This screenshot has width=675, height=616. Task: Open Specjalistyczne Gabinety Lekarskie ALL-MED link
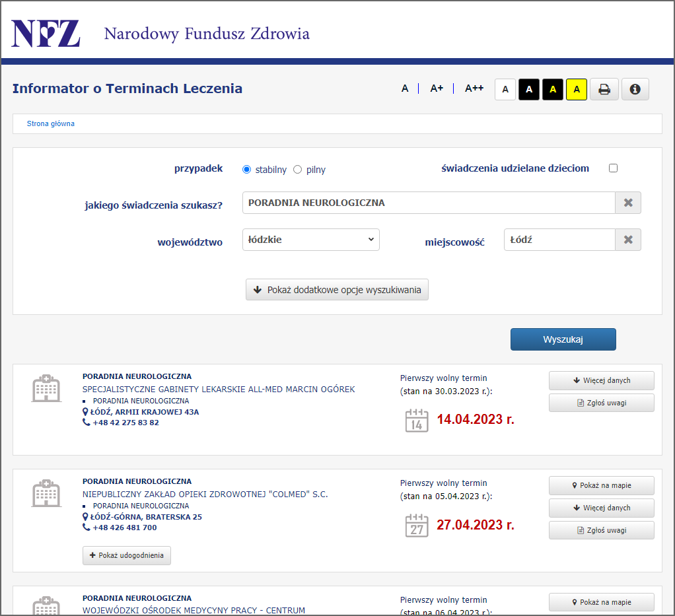219,389
